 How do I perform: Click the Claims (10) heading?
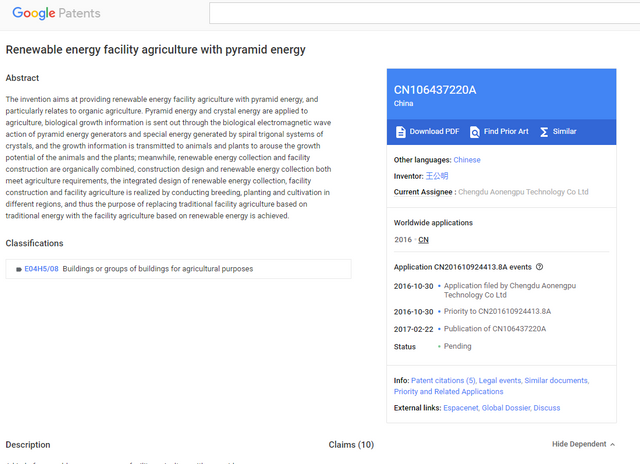click(x=351, y=445)
